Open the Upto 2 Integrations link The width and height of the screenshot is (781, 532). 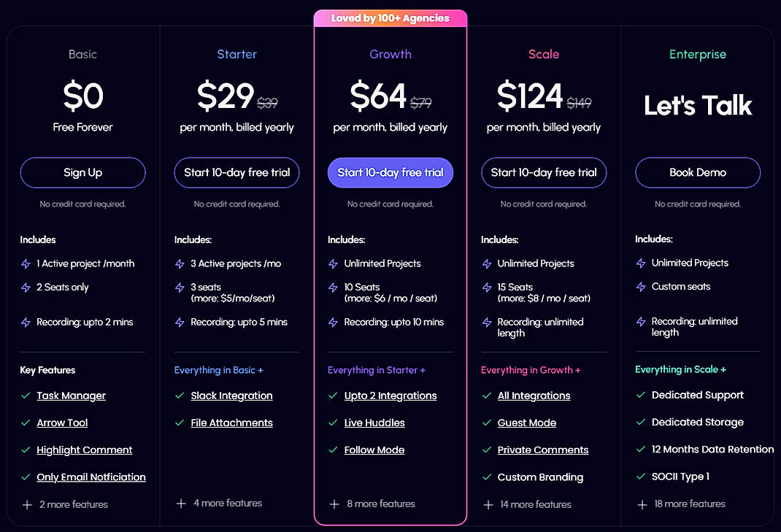point(389,396)
